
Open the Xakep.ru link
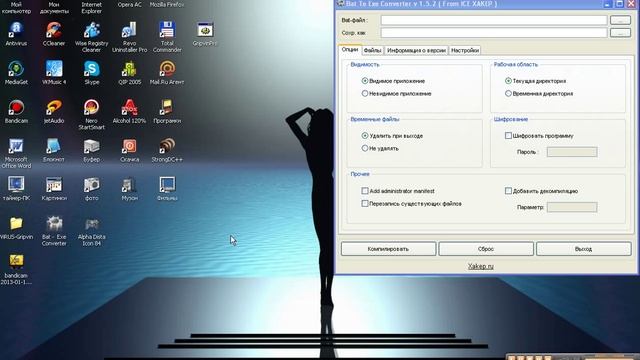tap(480, 266)
